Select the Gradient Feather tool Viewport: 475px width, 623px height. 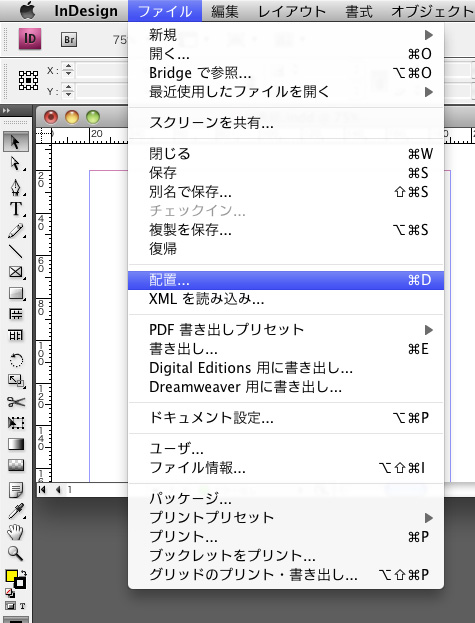click(15, 465)
